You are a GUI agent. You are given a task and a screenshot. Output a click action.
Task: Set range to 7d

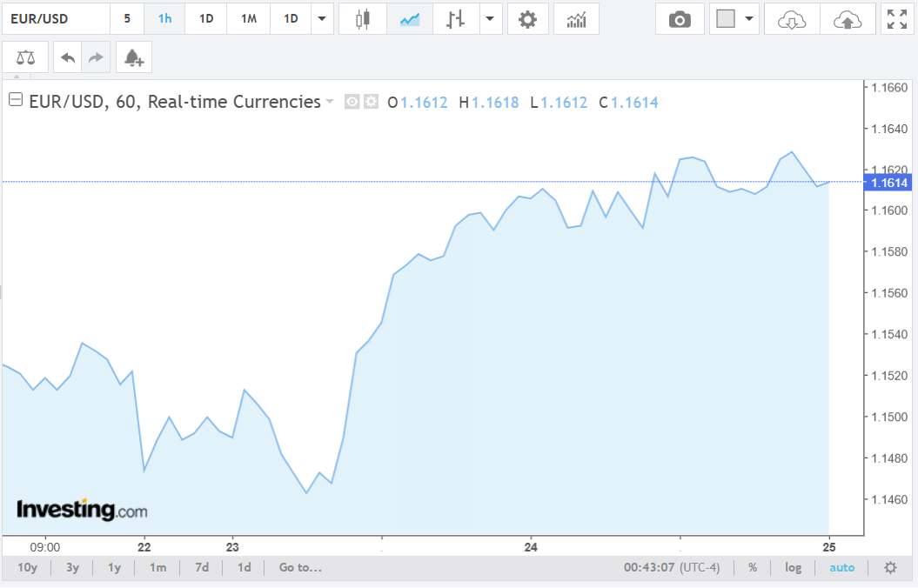pos(202,567)
